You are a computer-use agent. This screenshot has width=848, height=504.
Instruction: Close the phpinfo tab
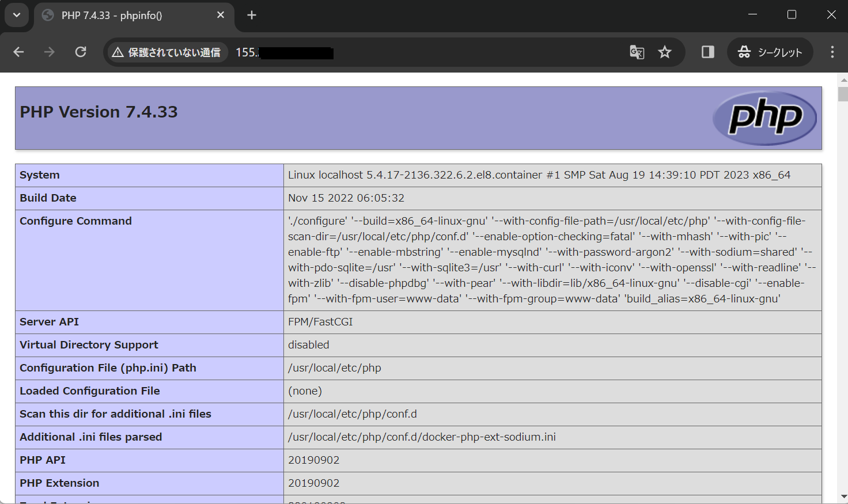[221, 15]
